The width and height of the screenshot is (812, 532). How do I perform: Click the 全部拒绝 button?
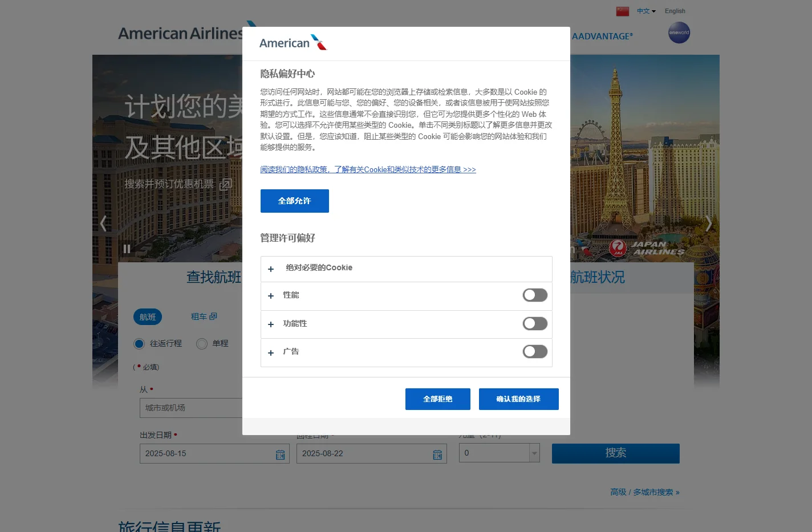tap(438, 399)
